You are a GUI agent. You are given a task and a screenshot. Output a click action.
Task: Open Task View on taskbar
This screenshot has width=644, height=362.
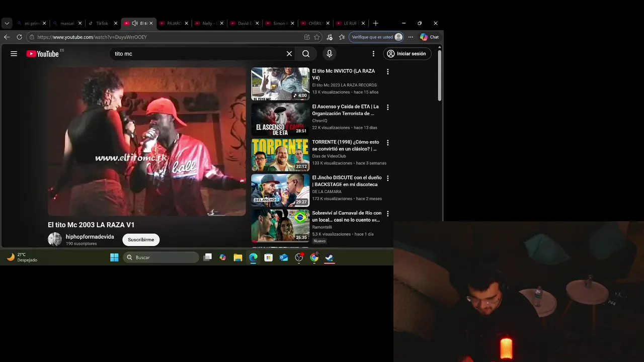coord(207,257)
